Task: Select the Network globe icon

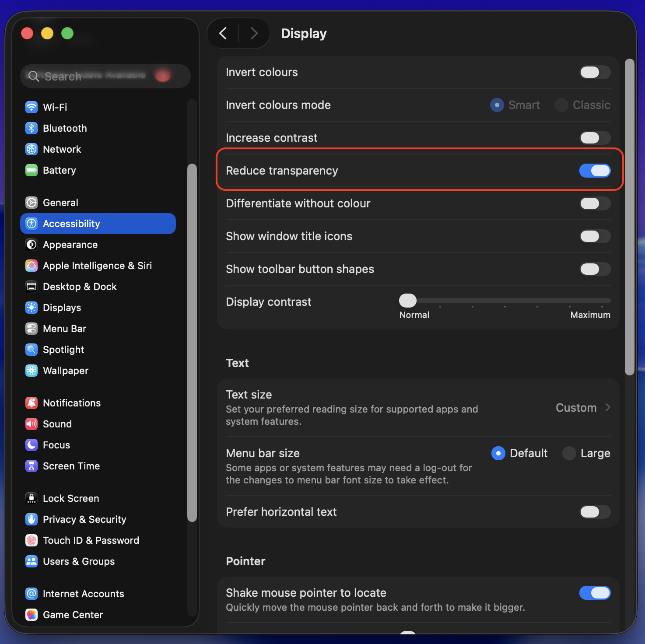Action: 32,149
